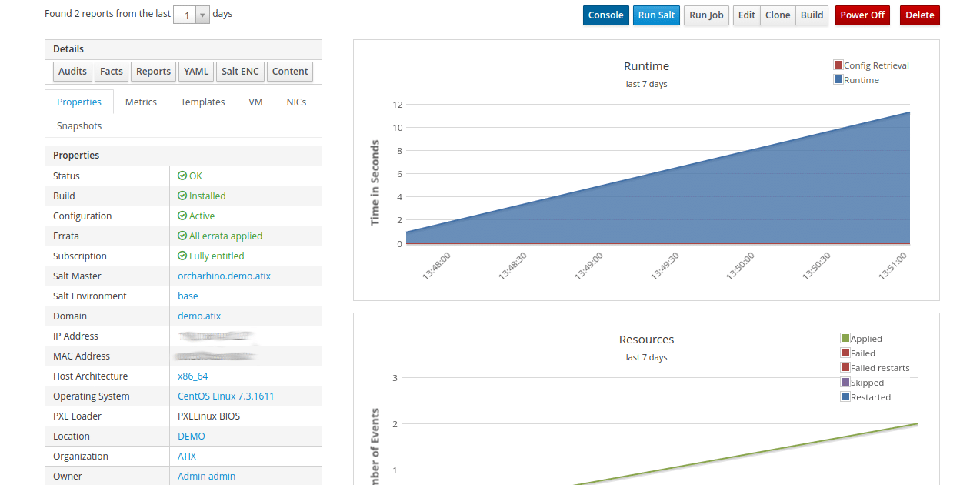Click the blurred IP Address value
Image resolution: width=980 pixels, height=485 pixels.
[215, 336]
